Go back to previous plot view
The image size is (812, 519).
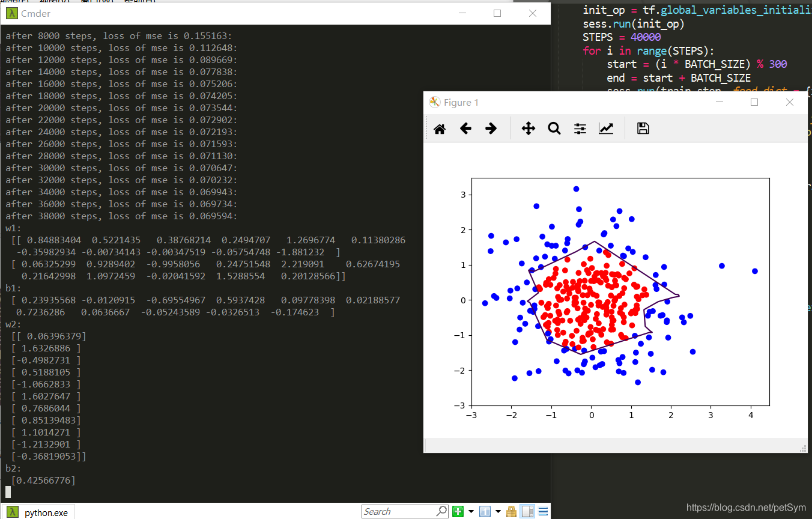click(x=465, y=129)
